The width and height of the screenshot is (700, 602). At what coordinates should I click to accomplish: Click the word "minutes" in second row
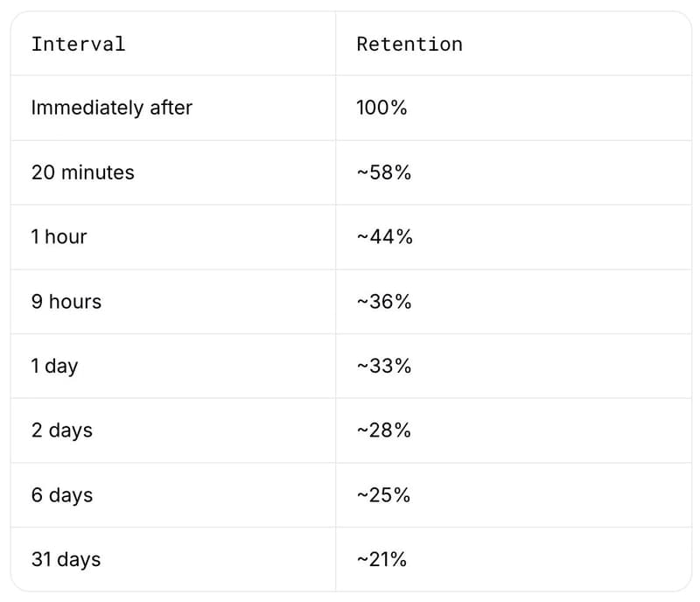pos(98,172)
